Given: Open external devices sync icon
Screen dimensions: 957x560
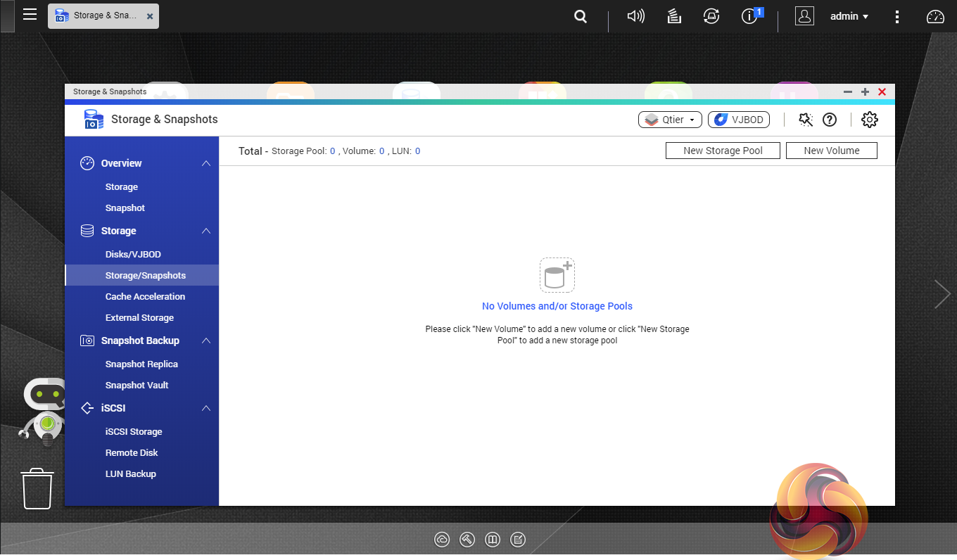Looking at the screenshot, I should point(711,16).
